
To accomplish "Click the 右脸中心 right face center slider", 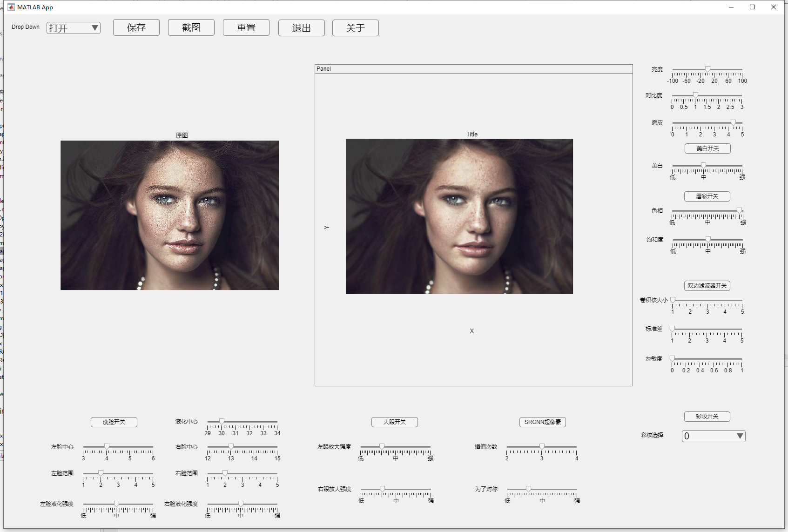I will pyautogui.click(x=242, y=446).
